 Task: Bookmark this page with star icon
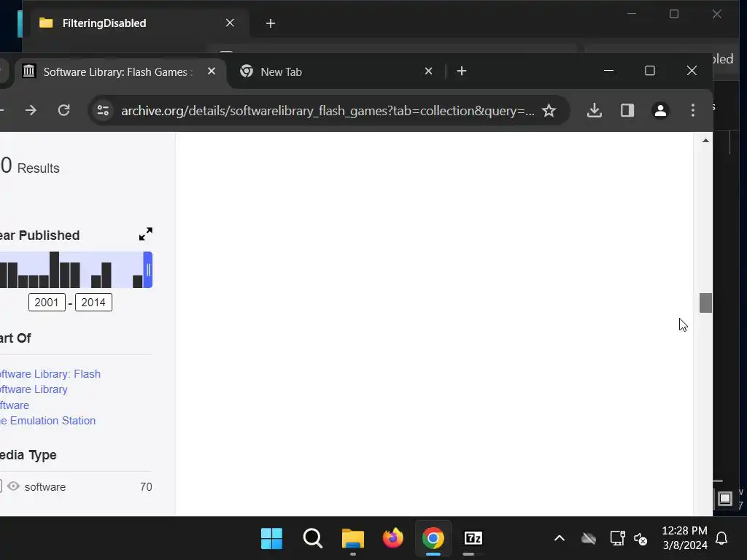click(x=549, y=111)
